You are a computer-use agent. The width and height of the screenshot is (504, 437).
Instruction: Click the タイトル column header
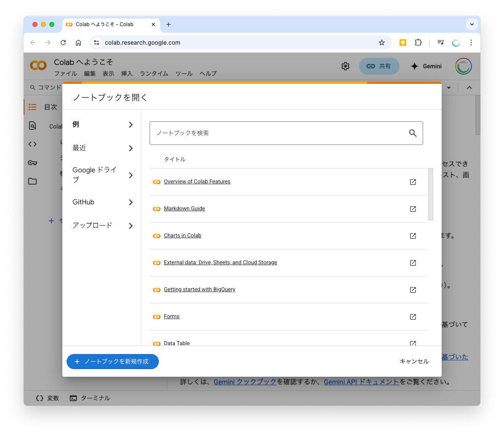[x=174, y=159]
